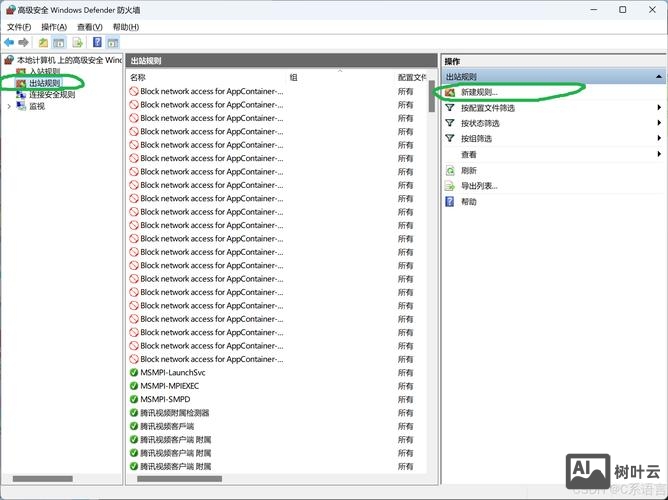Viewport: 668px width, 500px height.
Task: Select the 出站规则 tree item
Action: [x=45, y=83]
